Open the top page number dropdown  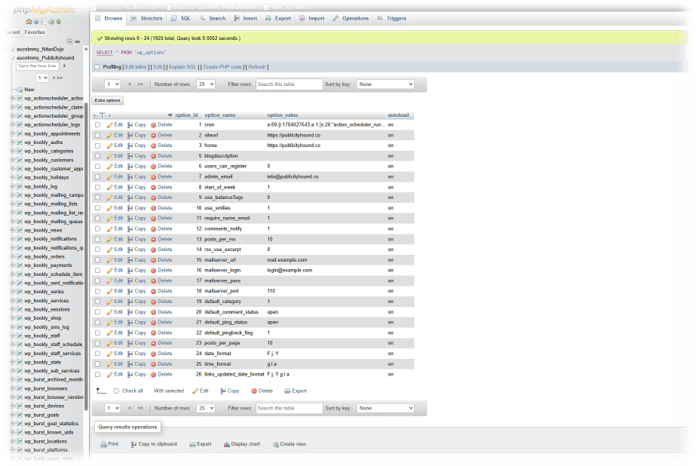[112, 84]
